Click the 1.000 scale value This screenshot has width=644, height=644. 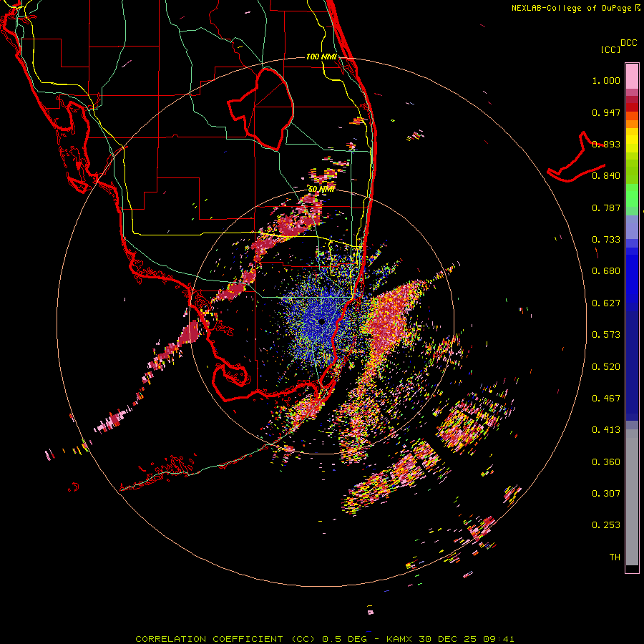click(x=606, y=80)
